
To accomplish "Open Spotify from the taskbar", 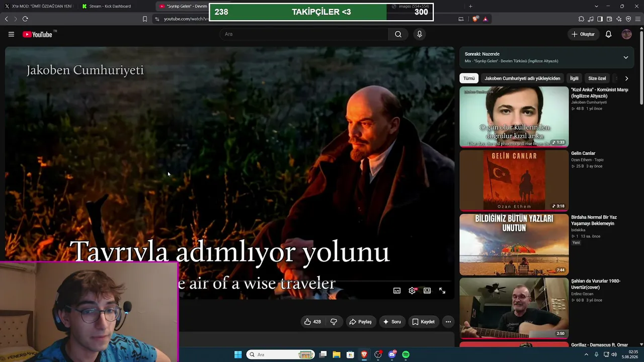I will [406, 354].
